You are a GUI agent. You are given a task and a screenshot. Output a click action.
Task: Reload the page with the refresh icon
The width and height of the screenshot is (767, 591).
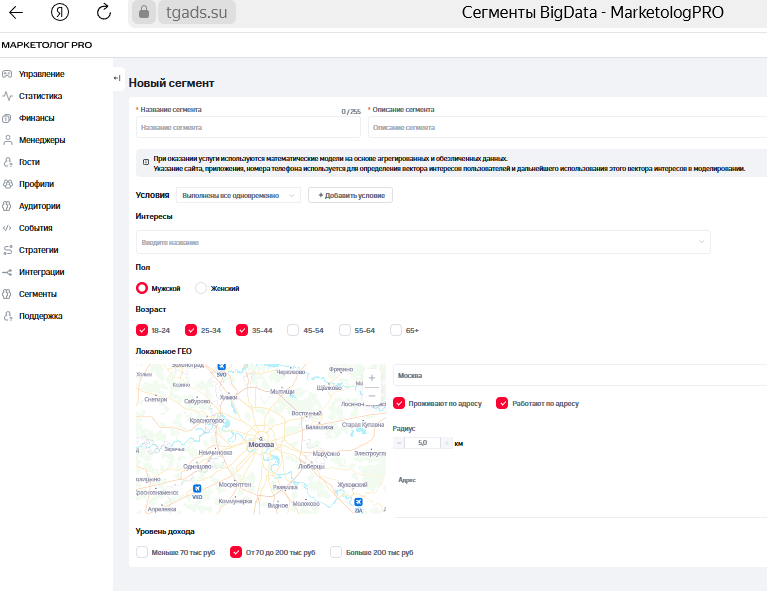[104, 13]
